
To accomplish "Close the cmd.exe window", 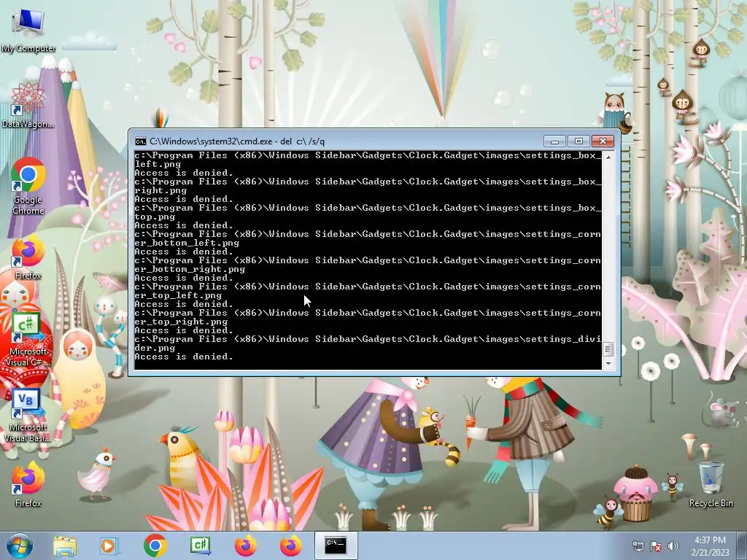I will coord(603,141).
